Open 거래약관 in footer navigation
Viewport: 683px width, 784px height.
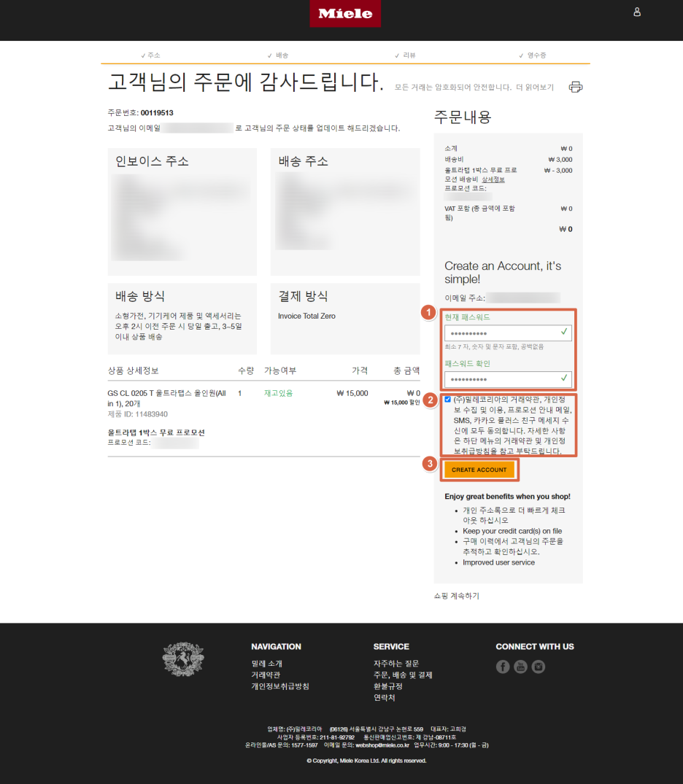tap(266, 675)
